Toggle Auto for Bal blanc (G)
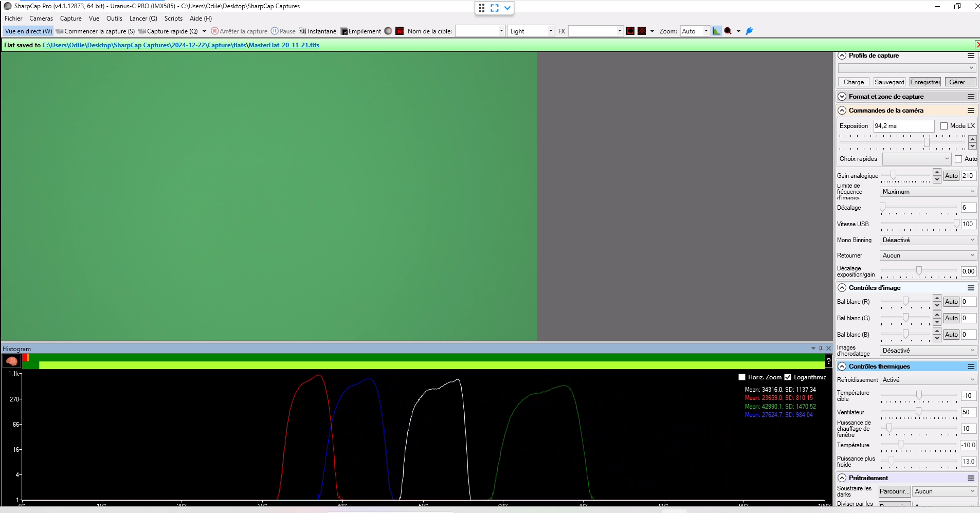Screen dimensions: 980x513 [951, 318]
